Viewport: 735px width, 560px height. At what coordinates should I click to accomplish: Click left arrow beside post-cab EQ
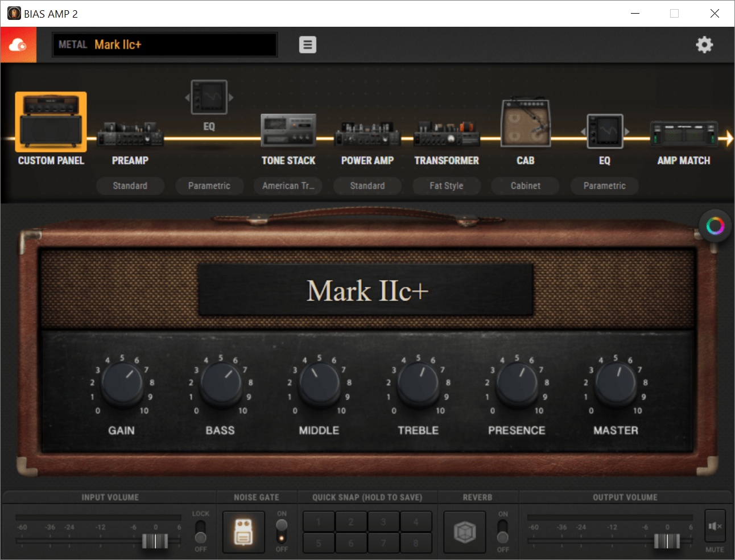(x=583, y=131)
